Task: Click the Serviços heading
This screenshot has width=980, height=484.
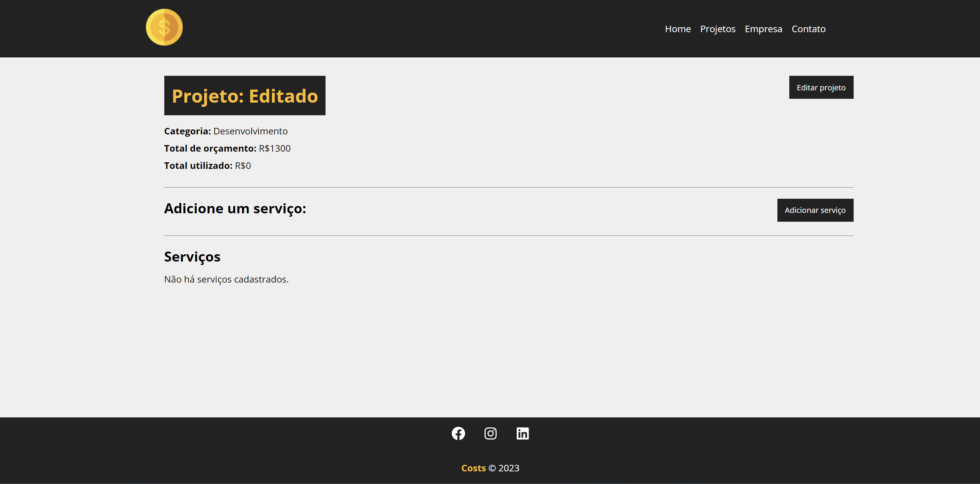Action: click(x=192, y=256)
